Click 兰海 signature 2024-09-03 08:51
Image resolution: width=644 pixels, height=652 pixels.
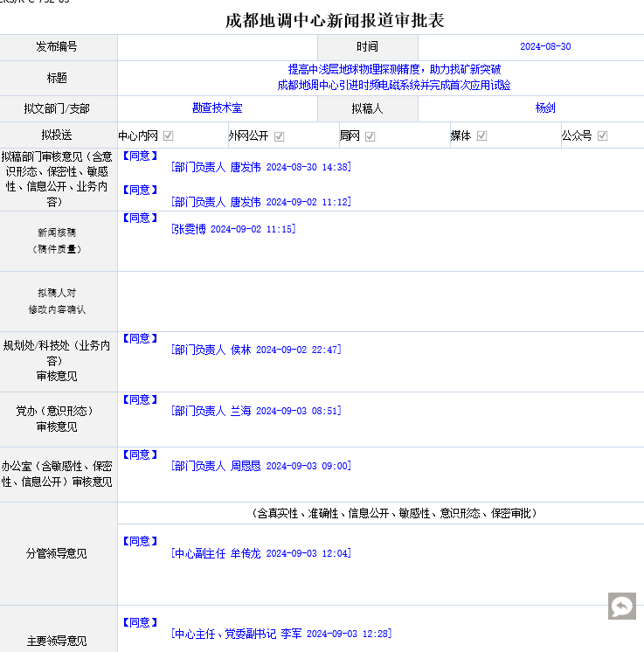click(x=256, y=411)
